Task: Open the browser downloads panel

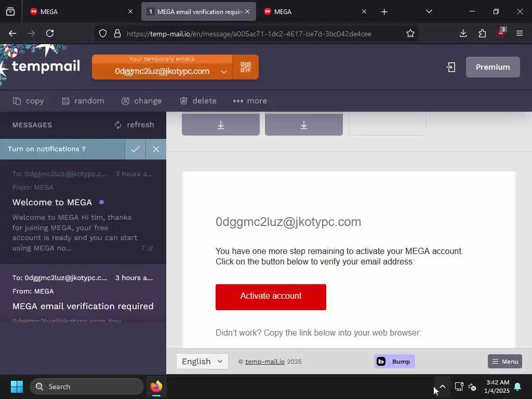Action: [463, 33]
